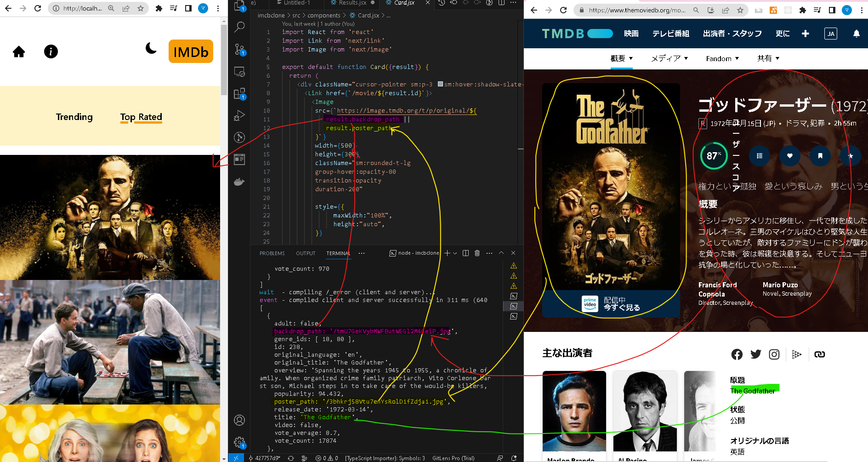This screenshot has height=462, width=868.
Task: Open the Extensions view in VS Code
Action: [x=239, y=94]
